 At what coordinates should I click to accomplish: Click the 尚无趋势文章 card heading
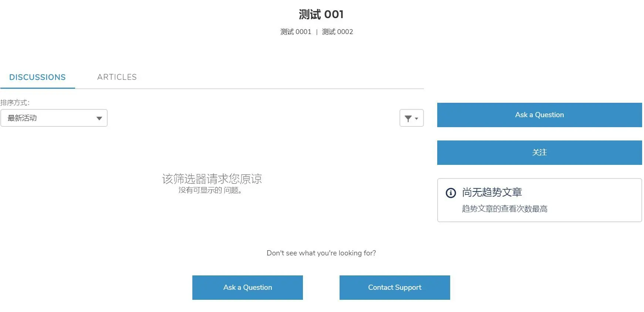pos(492,192)
